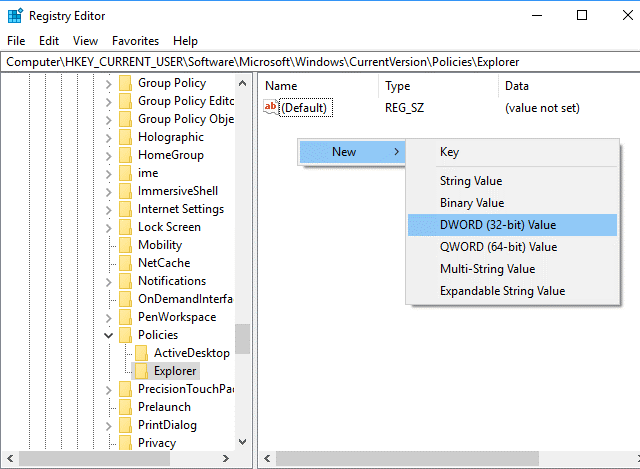Click the Data column header
The image size is (640, 469).
tap(569, 86)
